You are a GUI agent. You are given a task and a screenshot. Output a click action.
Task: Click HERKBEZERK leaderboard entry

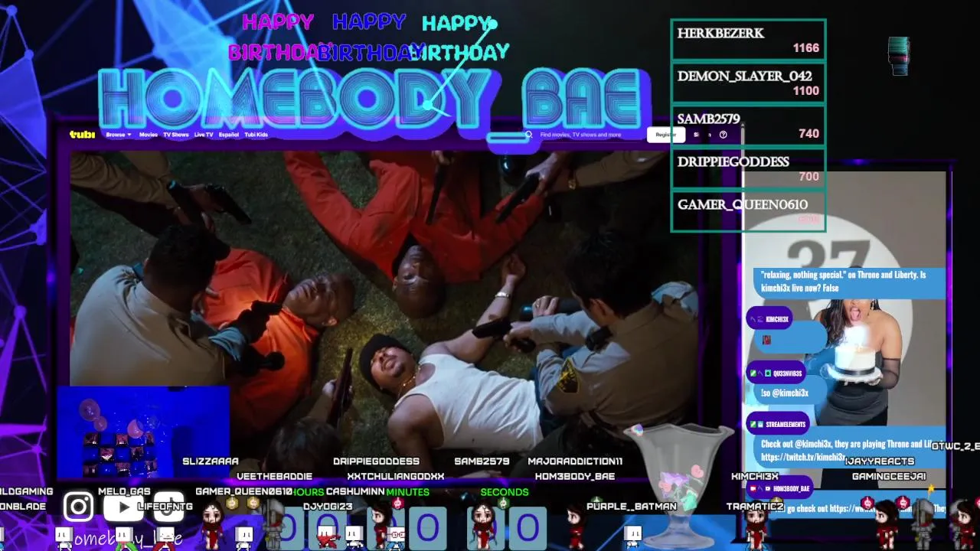[x=748, y=41]
